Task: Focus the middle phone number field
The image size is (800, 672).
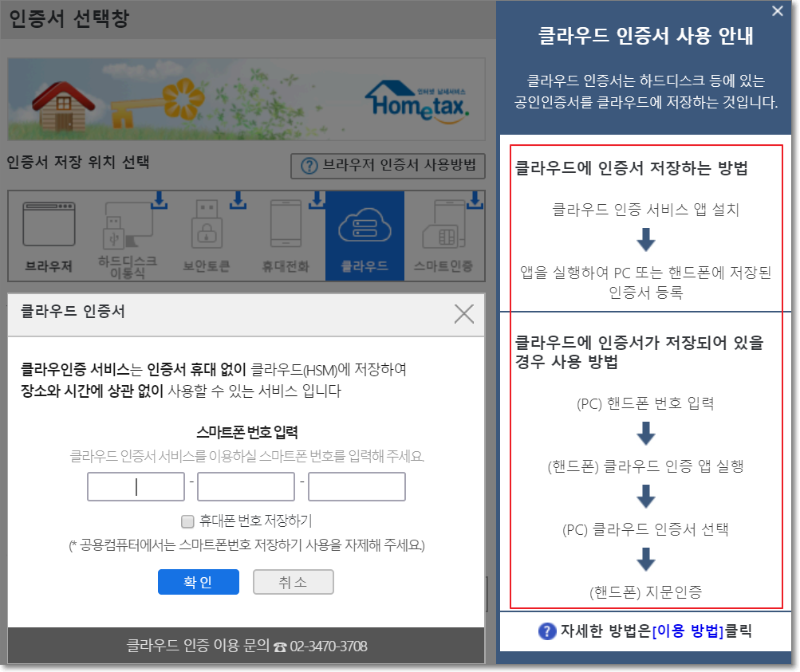Action: pos(246,487)
